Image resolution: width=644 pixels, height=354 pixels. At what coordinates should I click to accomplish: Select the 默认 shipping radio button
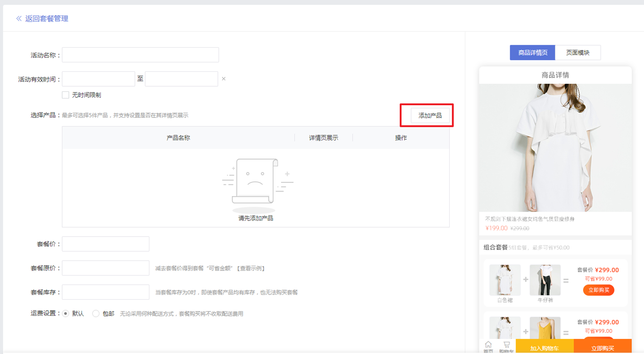point(66,313)
